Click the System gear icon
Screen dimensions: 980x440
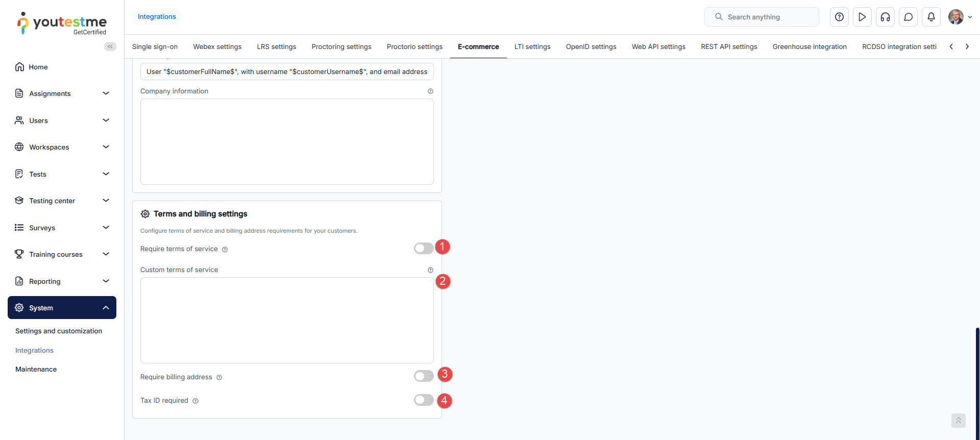[19, 308]
